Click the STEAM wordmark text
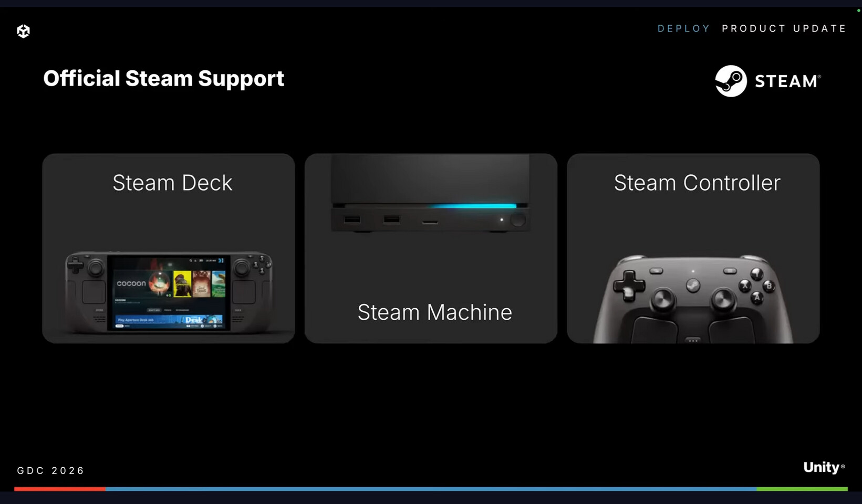The height and width of the screenshot is (504, 862). pyautogui.click(x=787, y=81)
